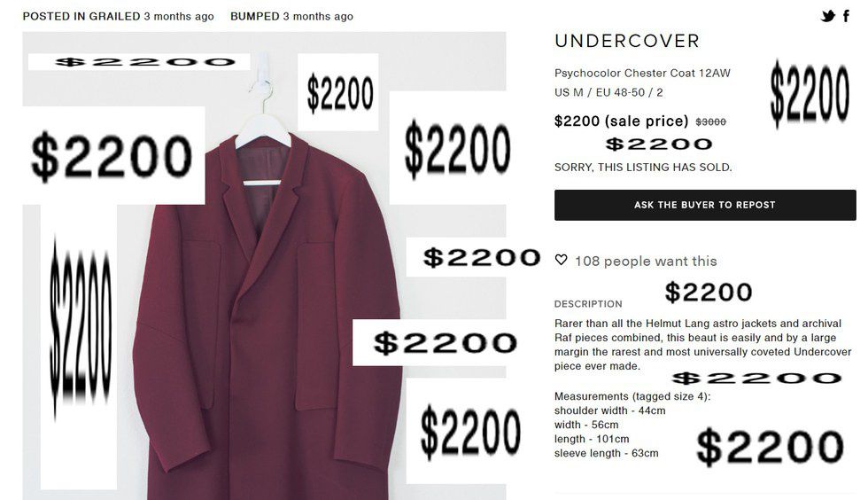Click the burgundy coat photo
Image resolution: width=868 pixels, height=500 pixels.
[x=267, y=316]
